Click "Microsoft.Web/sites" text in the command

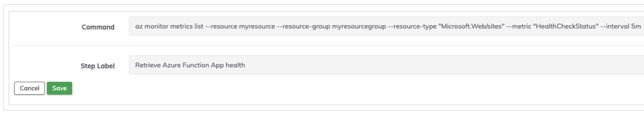click(x=471, y=26)
